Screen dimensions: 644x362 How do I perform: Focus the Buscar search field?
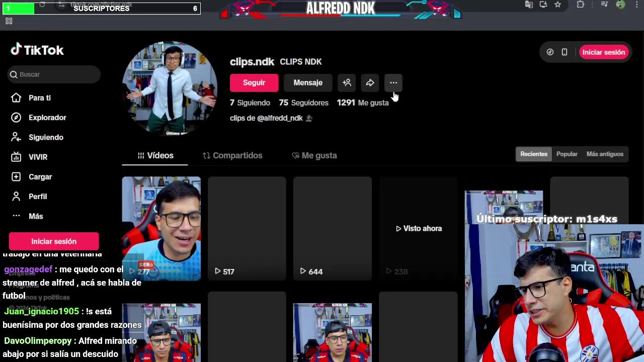pos(54,74)
